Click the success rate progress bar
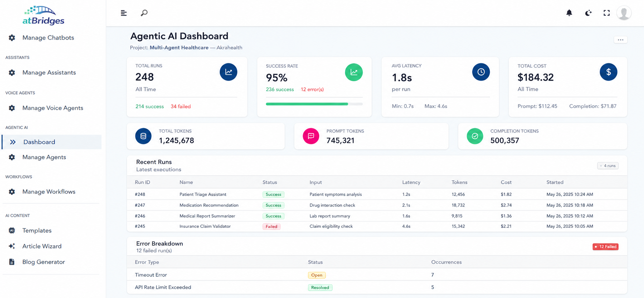The width and height of the screenshot is (644, 298). click(314, 104)
